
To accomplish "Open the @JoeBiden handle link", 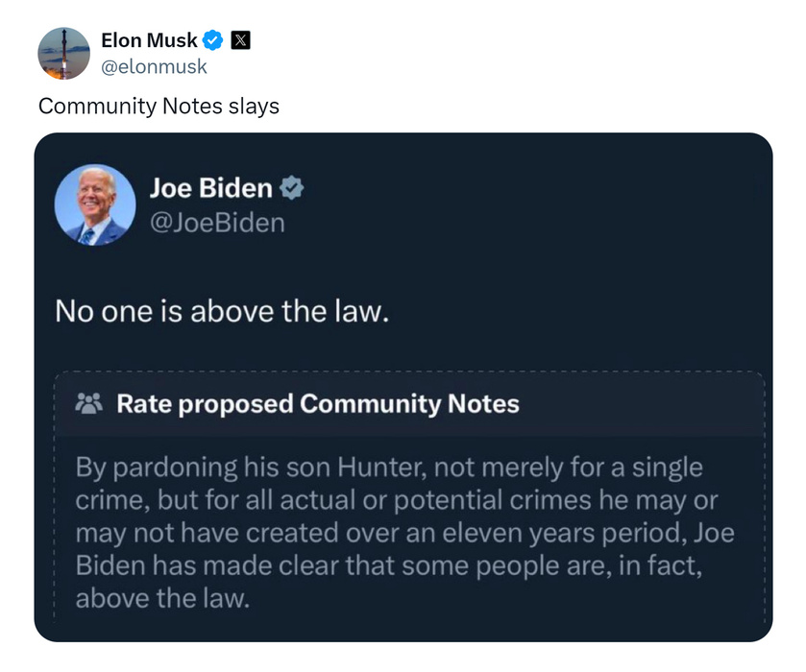I will (x=217, y=223).
